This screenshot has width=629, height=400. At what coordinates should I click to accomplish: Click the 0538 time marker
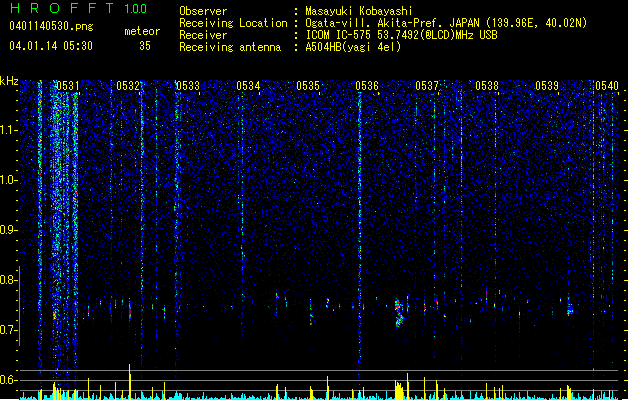(x=487, y=86)
